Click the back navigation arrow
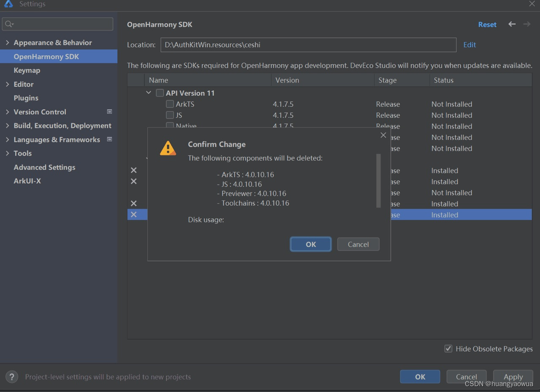540x392 pixels. [512, 24]
